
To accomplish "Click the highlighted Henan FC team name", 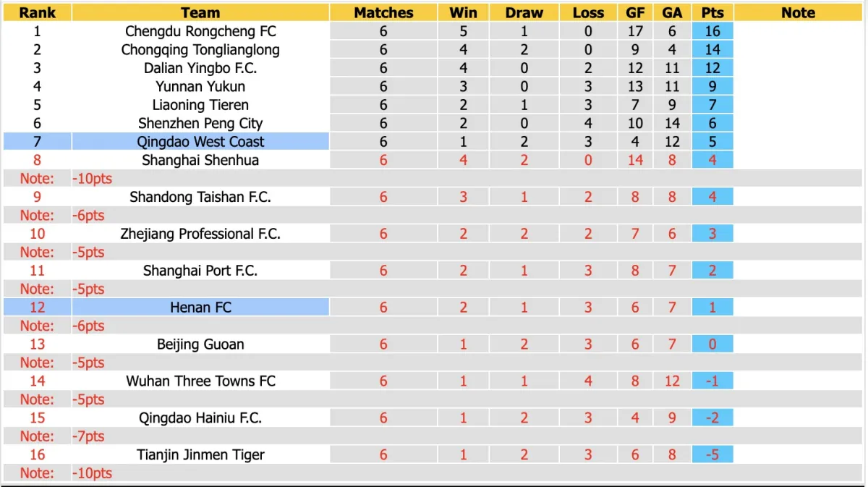I will pyautogui.click(x=200, y=308).
